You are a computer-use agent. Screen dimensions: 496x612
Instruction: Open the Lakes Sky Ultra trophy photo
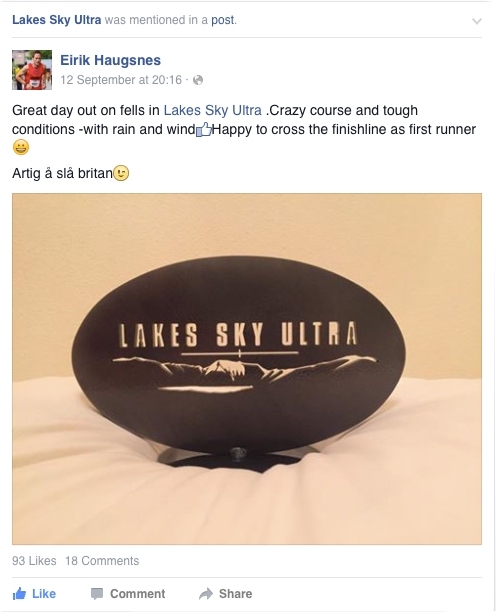pos(247,369)
